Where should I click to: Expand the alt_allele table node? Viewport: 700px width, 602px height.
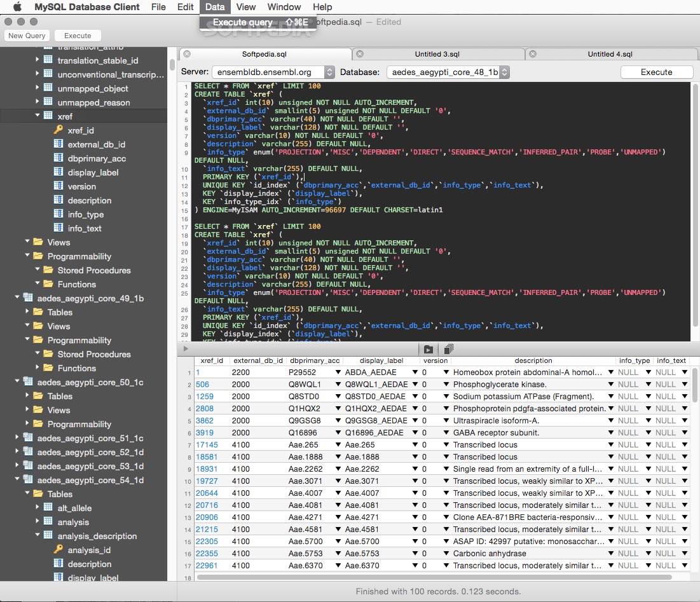click(37, 507)
